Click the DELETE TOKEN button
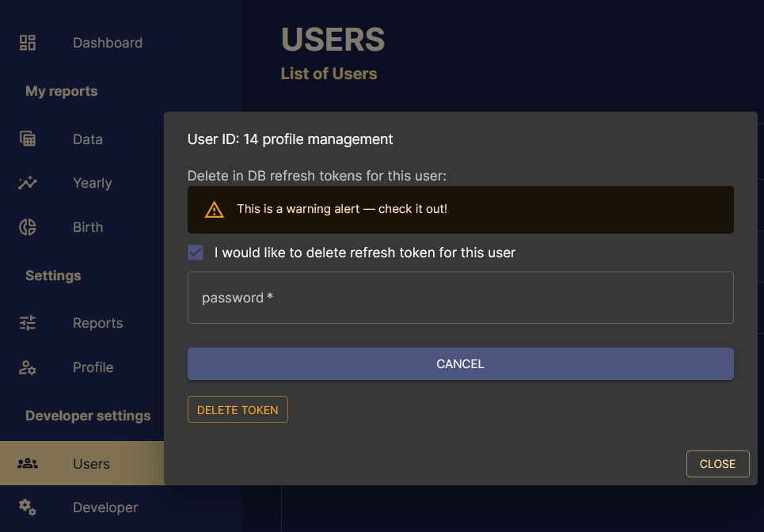 tap(238, 409)
